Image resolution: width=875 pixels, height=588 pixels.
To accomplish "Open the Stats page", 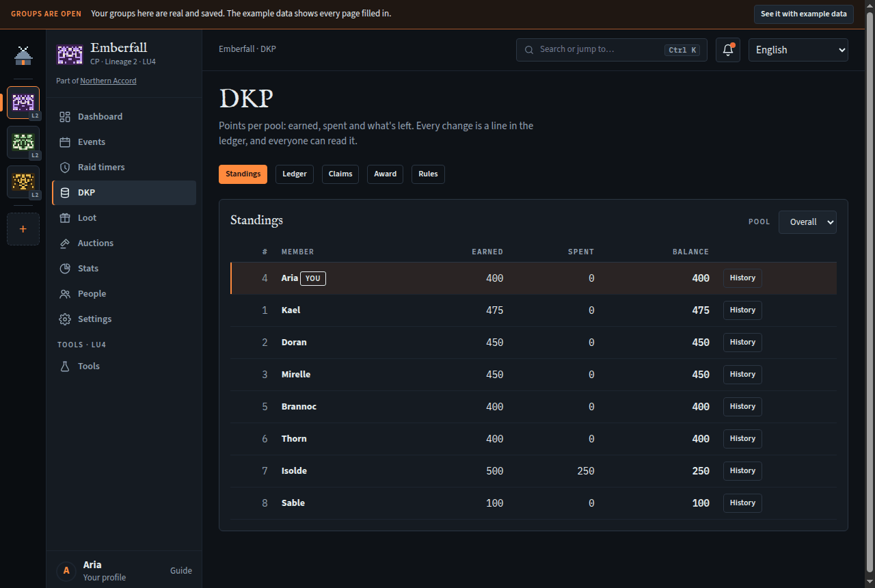I will (124, 269).
